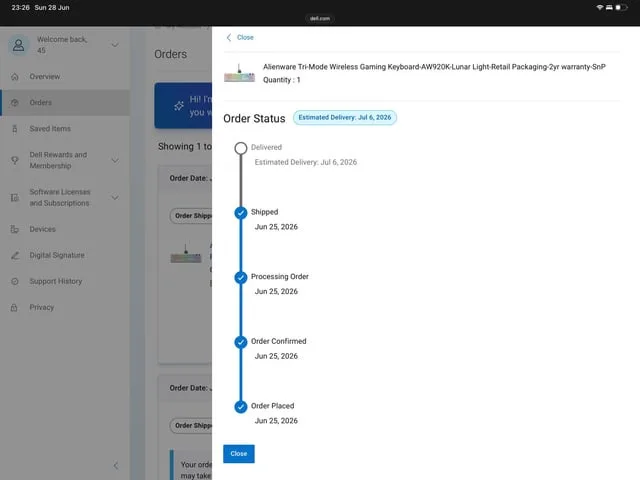
Task: Open Dell Rewards and Membership menu item
Action: 58,160
